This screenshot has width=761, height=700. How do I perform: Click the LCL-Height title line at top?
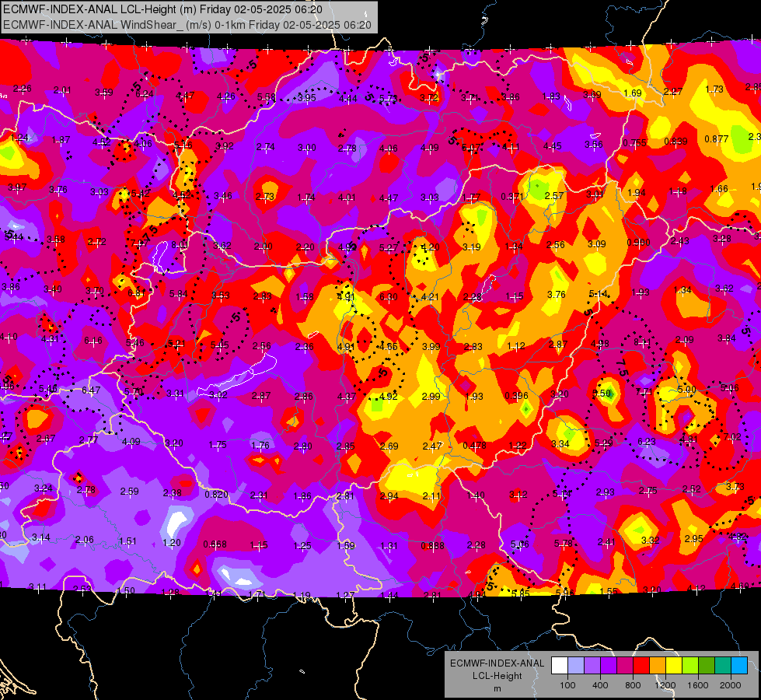162,9
